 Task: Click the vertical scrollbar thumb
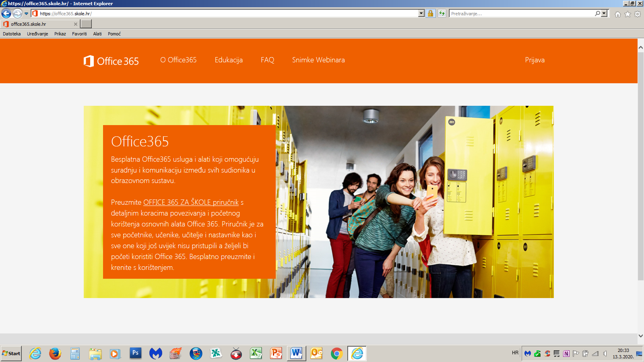click(x=641, y=166)
